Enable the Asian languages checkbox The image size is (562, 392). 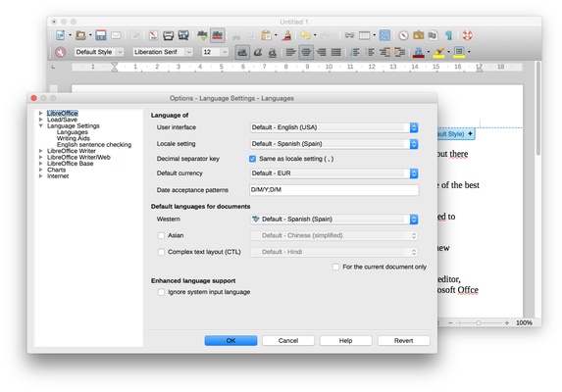(161, 235)
